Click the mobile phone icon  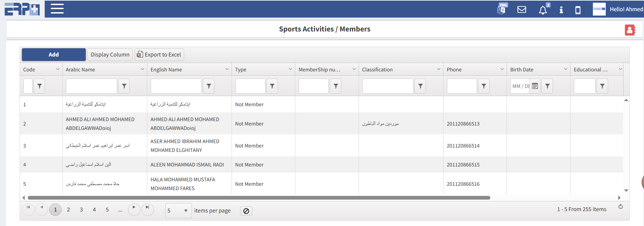[x=578, y=10]
